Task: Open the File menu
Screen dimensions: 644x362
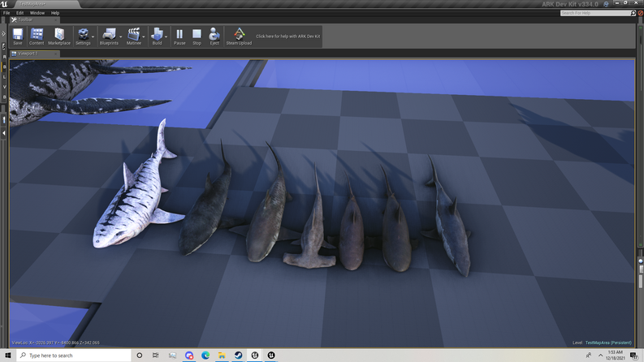Action: click(6, 13)
